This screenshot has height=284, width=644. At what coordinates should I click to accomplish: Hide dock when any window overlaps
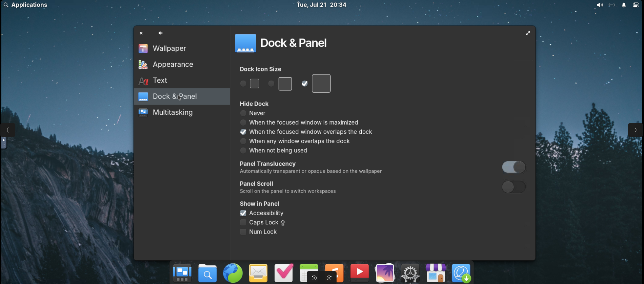pos(295,141)
